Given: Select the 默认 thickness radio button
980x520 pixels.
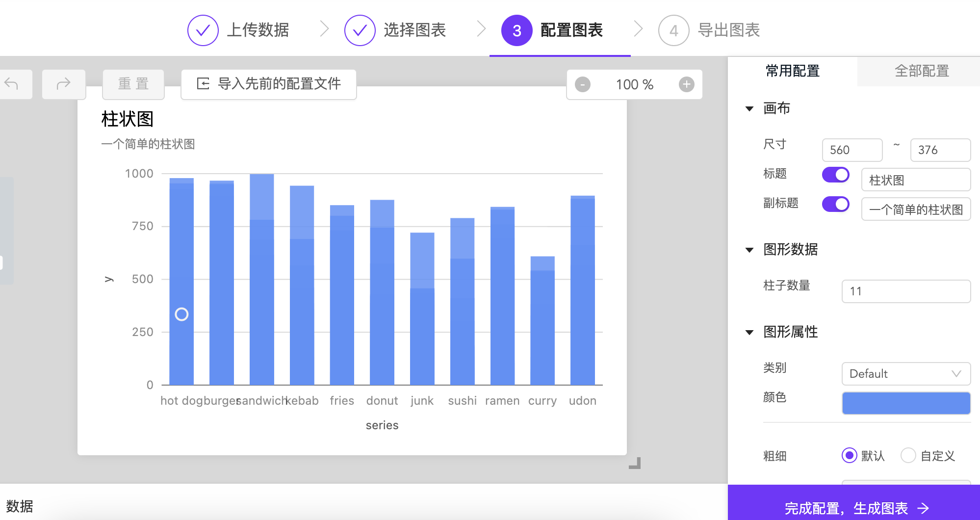Looking at the screenshot, I should [x=849, y=455].
